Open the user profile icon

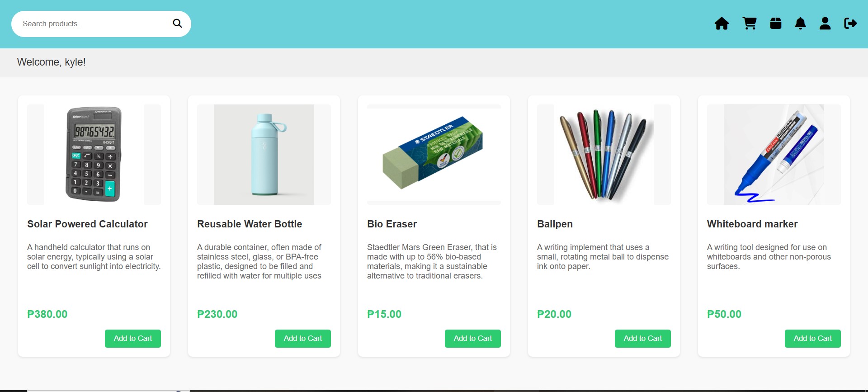tap(825, 24)
